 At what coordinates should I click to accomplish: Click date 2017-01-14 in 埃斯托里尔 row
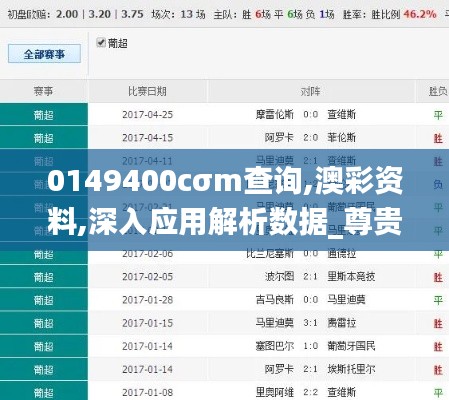(147, 369)
